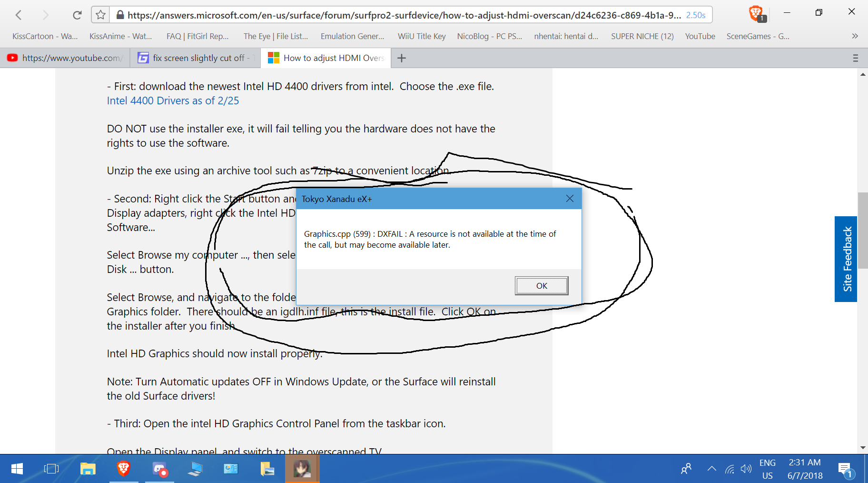Click the browser forward arrow
The width and height of the screenshot is (868, 483).
pyautogui.click(x=46, y=15)
